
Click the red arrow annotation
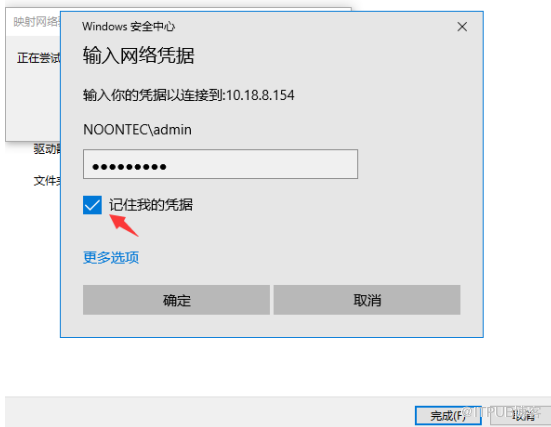click(x=124, y=226)
